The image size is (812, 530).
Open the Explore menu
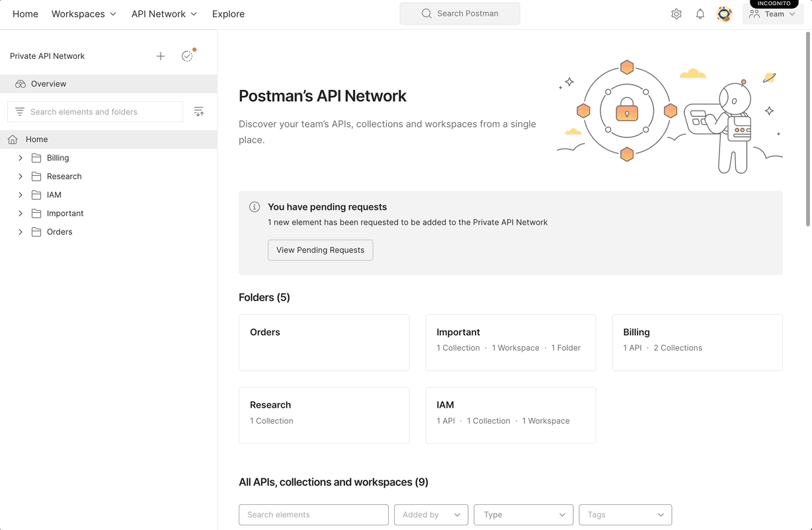point(228,13)
